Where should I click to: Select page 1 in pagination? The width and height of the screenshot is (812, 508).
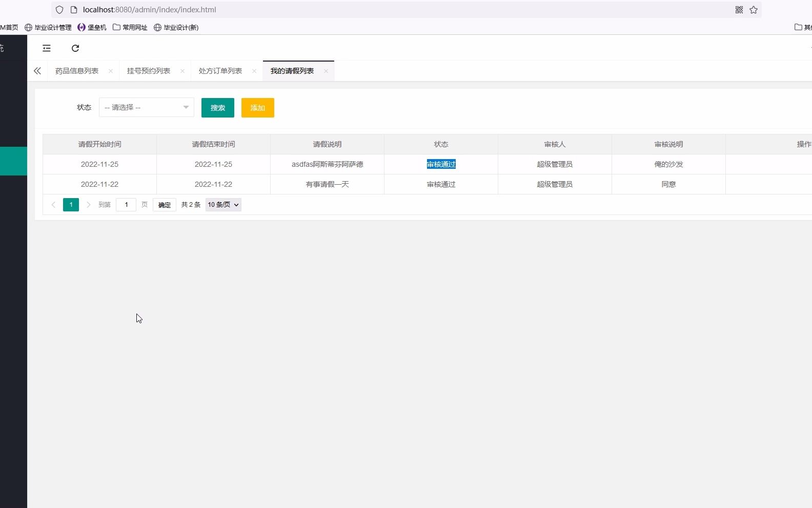pos(71,205)
